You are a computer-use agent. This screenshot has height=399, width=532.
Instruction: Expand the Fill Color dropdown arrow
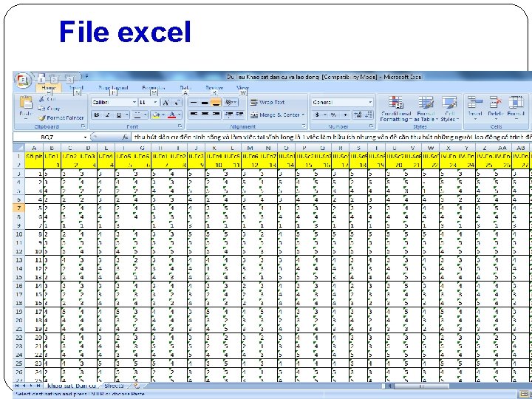(x=163, y=115)
